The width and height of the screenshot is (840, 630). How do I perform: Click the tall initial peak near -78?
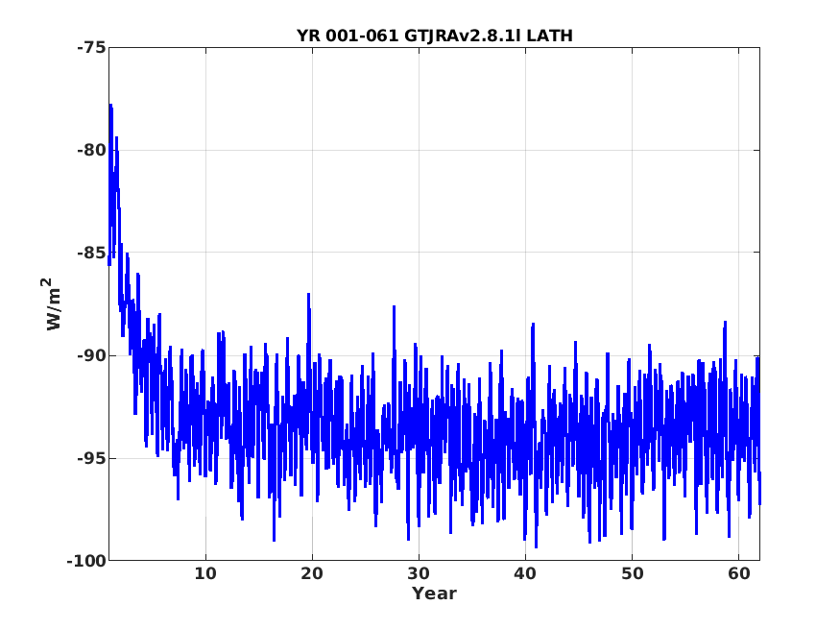click(111, 108)
